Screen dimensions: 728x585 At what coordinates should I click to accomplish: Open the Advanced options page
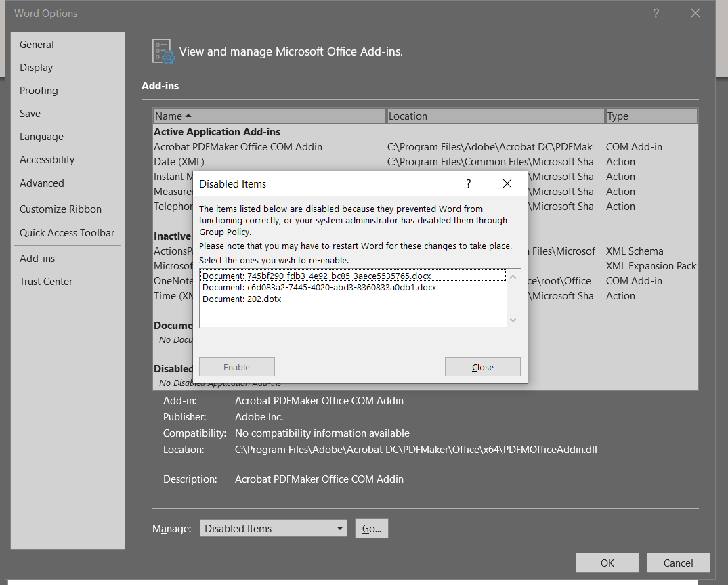(42, 183)
